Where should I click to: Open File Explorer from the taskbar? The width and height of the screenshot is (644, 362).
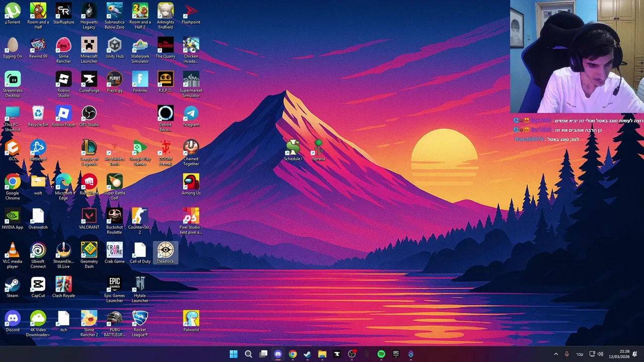coord(322,354)
